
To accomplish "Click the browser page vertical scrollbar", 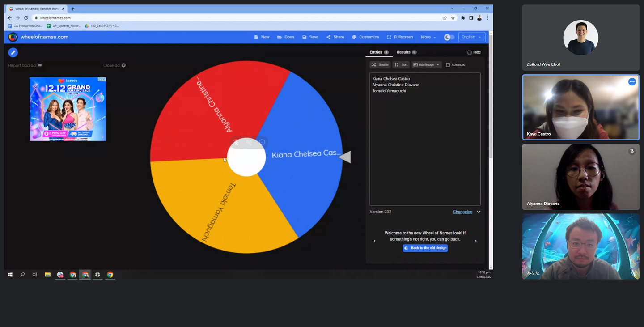I will pyautogui.click(x=491, y=97).
